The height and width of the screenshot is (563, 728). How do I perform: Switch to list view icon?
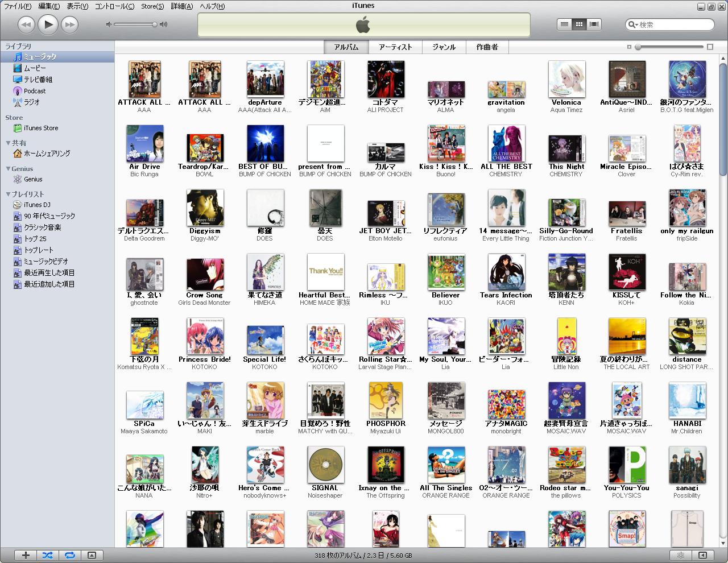564,24
